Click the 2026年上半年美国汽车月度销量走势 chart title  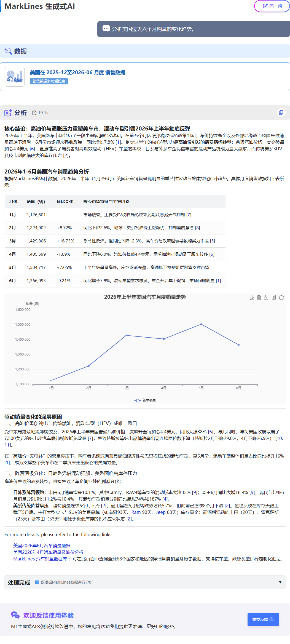click(145, 297)
